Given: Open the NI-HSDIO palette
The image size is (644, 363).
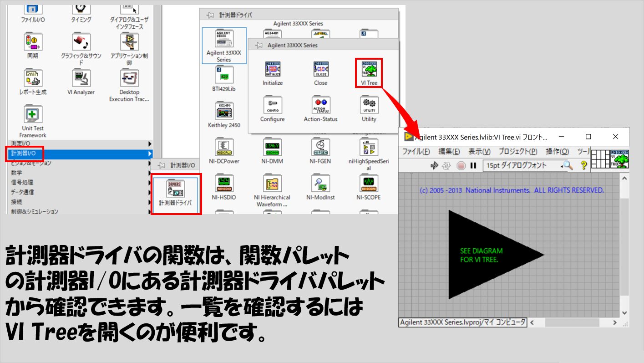Looking at the screenshot, I should [x=224, y=183].
